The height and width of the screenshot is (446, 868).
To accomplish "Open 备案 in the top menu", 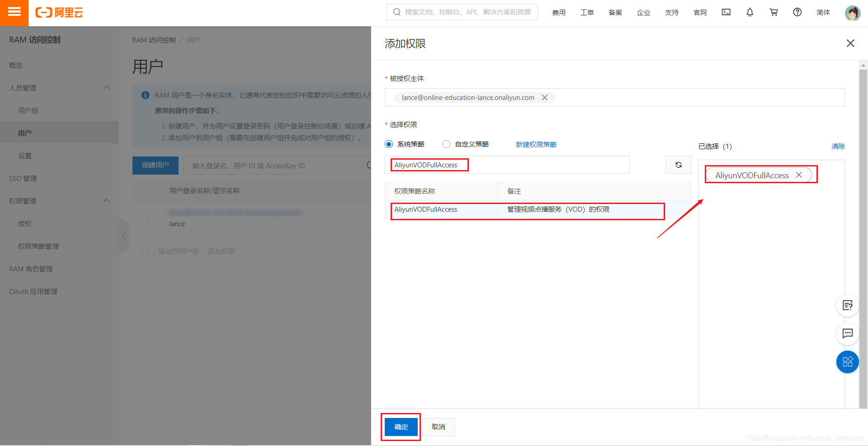I will 615,12.
